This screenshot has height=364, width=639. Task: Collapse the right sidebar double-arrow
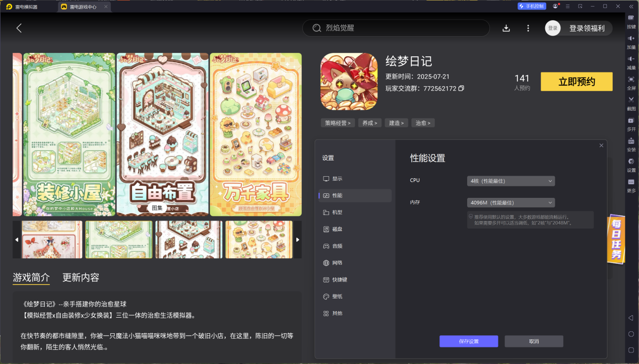(631, 6)
